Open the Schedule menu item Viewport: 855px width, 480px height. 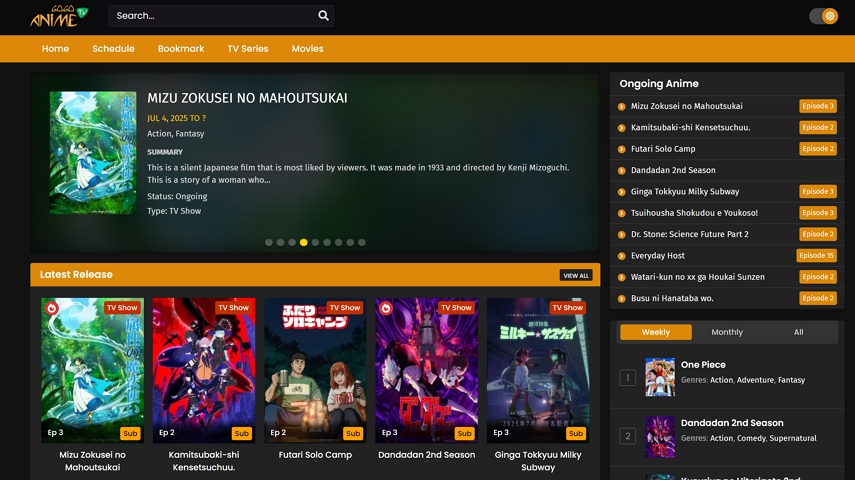click(113, 49)
